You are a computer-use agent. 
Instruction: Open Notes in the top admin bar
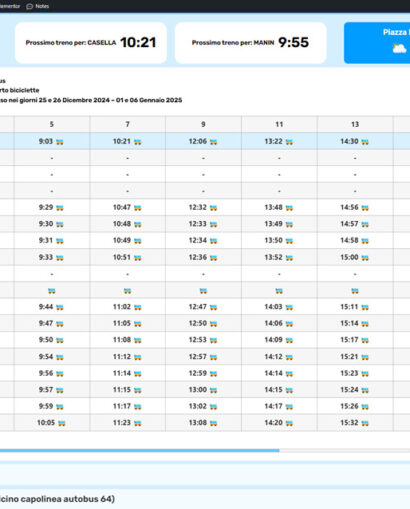(x=38, y=6)
